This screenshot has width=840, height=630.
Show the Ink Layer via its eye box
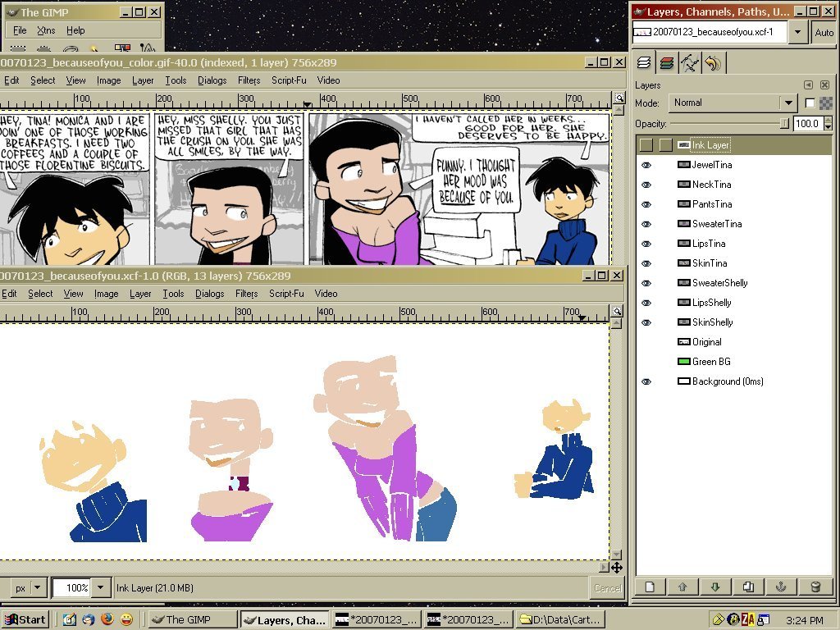pos(646,144)
